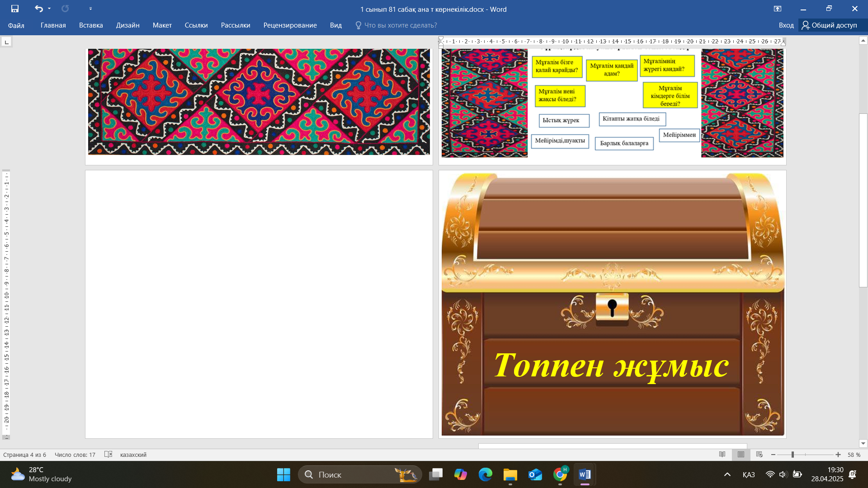Open Microsoft Edge from the taskbar
Screen dimensions: 868x488
(485, 474)
